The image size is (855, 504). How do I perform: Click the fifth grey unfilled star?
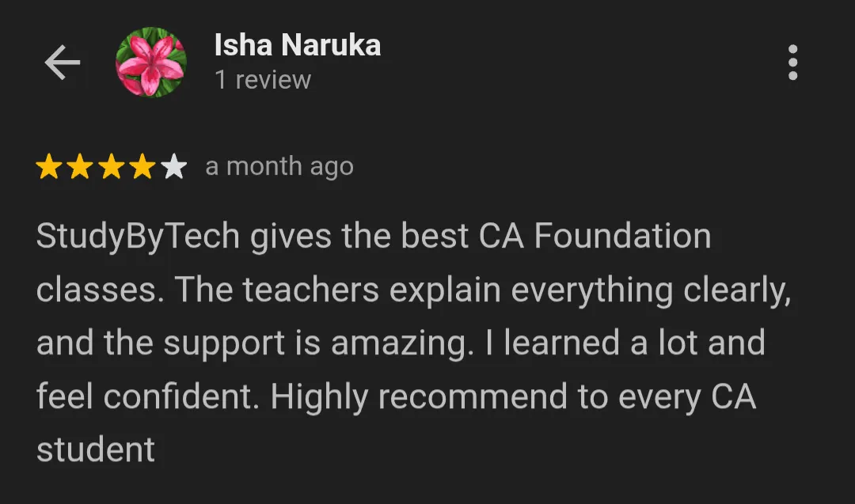173,167
